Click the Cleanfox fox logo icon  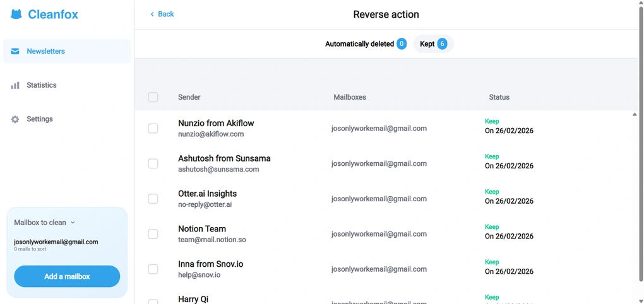16,15
